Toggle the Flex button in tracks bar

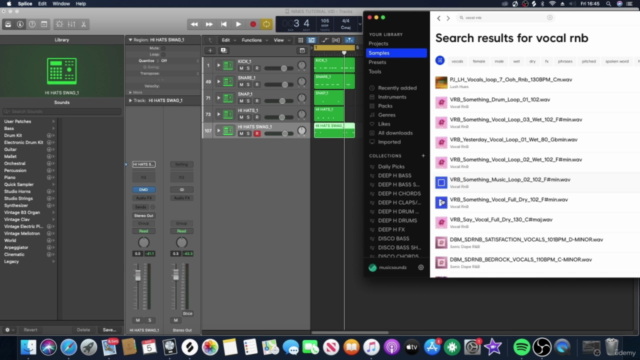336,40
